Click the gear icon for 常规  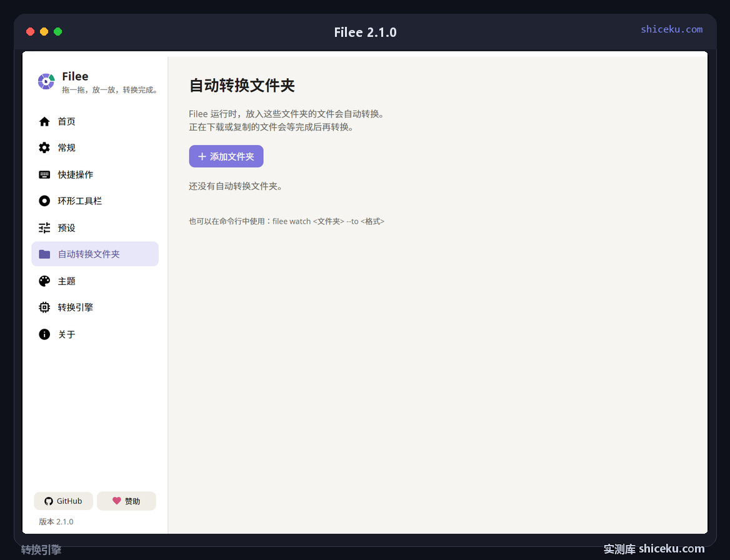[x=44, y=147]
